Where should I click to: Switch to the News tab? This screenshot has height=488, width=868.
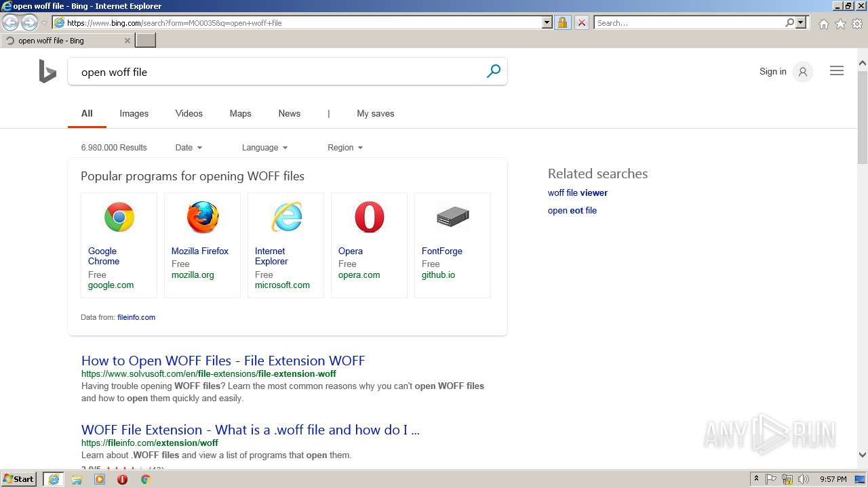[289, 114]
